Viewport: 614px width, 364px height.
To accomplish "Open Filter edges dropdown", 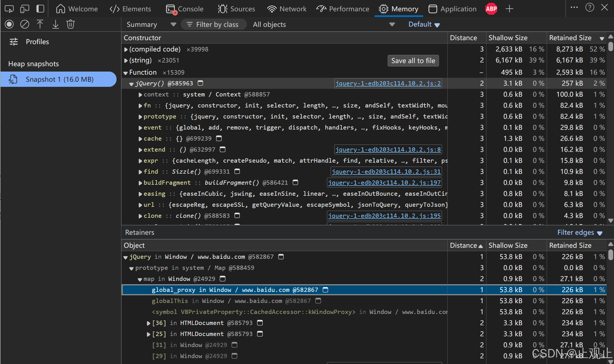I will [580, 232].
